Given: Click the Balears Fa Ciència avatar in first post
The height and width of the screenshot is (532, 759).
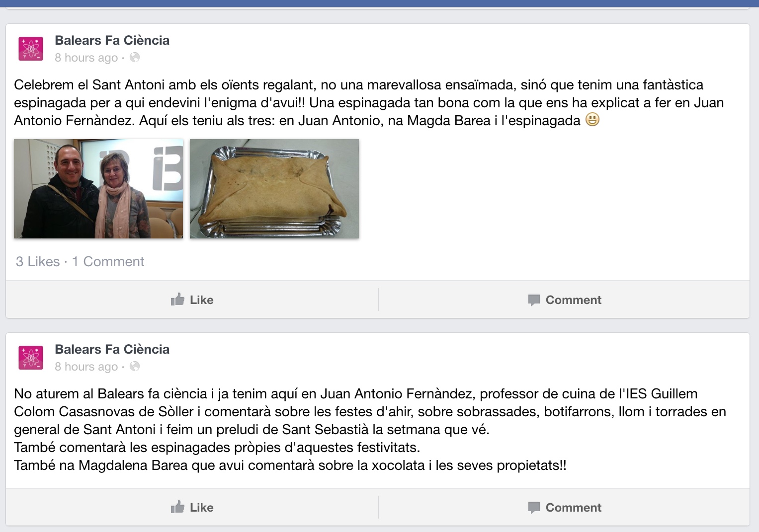Looking at the screenshot, I should pyautogui.click(x=31, y=49).
